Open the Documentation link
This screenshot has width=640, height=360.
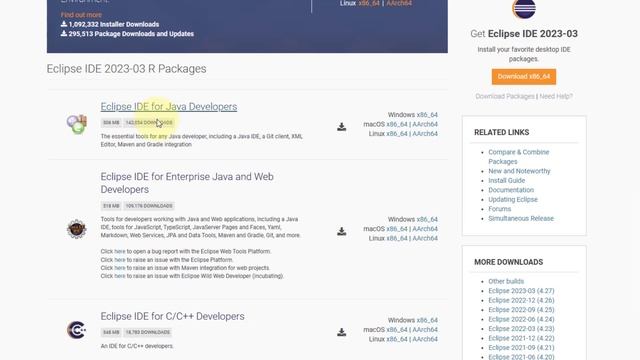point(511,190)
